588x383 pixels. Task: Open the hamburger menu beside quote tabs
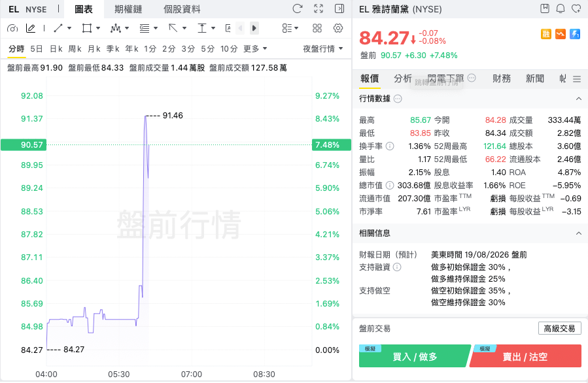[577, 78]
